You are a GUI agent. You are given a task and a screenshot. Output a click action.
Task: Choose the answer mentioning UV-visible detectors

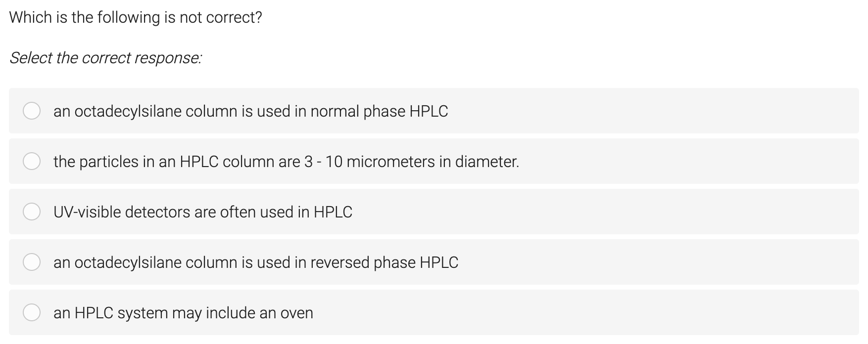point(203,212)
